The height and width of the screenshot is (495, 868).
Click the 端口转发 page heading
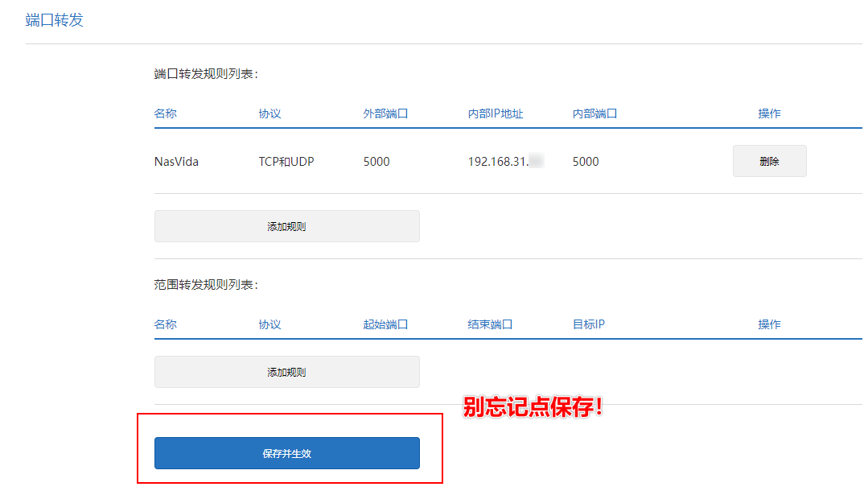point(55,20)
